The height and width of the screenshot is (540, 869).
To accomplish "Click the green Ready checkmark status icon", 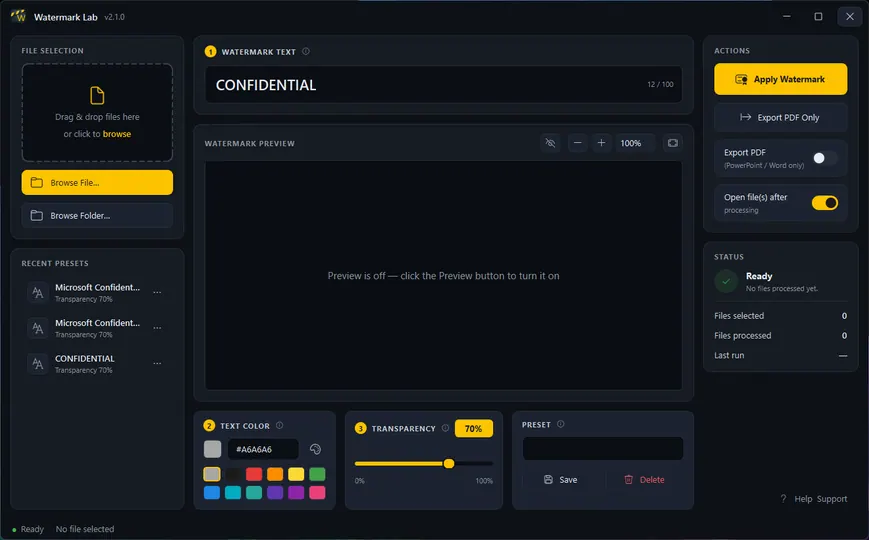I will (726, 281).
